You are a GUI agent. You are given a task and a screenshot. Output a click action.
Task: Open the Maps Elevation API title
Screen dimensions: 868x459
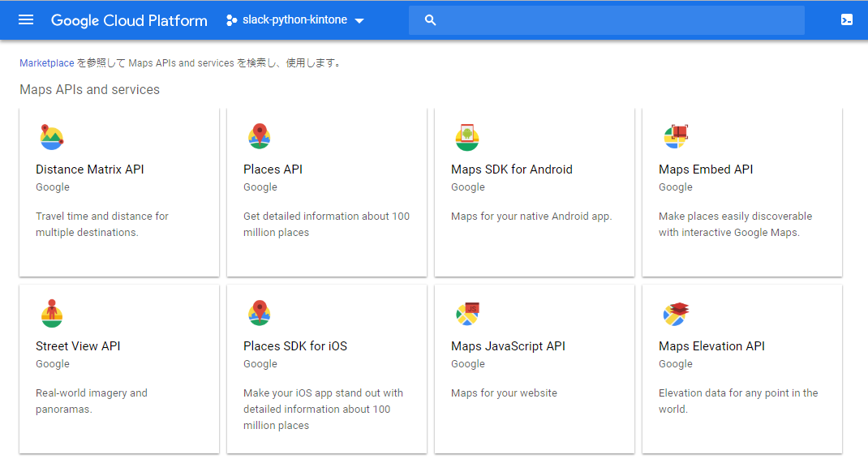click(711, 346)
